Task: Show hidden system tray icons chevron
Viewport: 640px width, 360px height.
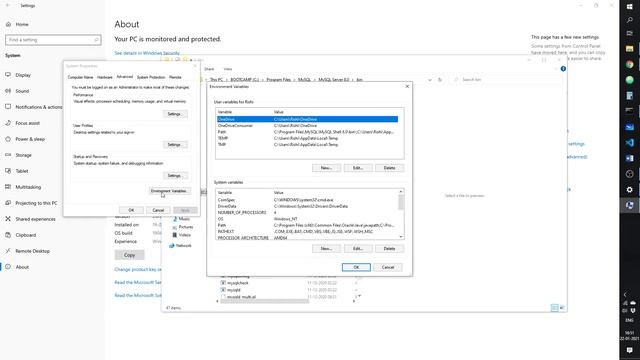Action: click(x=625, y=294)
